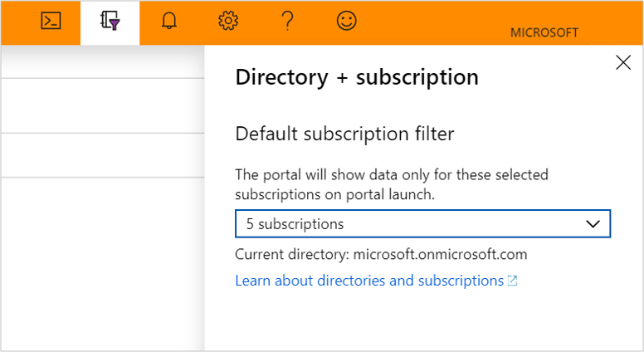Open the portal settings gear
Viewport: 644px width, 352px height.
point(228,22)
